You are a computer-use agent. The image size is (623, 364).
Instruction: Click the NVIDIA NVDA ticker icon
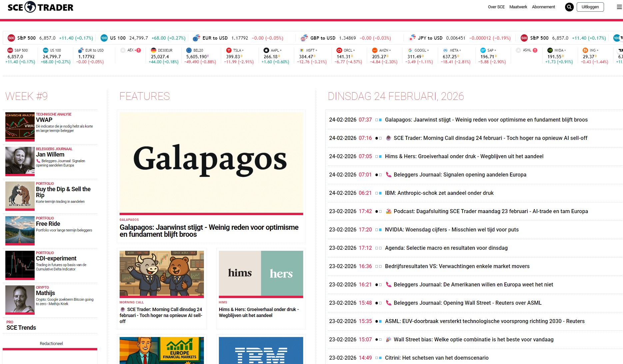pos(550,50)
